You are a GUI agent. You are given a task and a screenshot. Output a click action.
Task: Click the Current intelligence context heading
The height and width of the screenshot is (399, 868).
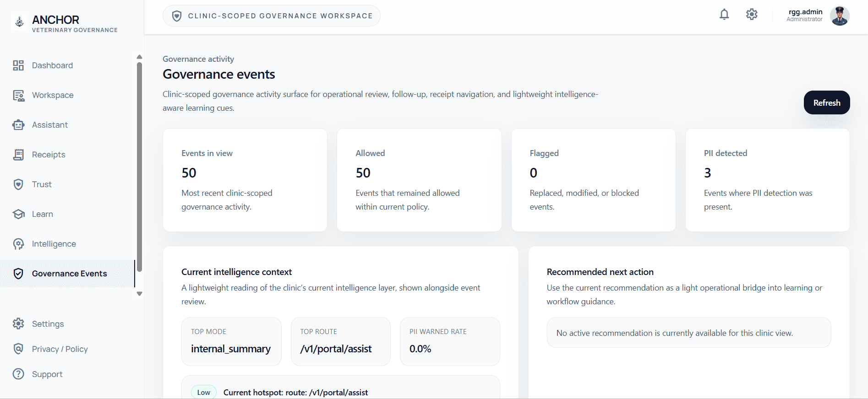point(236,272)
